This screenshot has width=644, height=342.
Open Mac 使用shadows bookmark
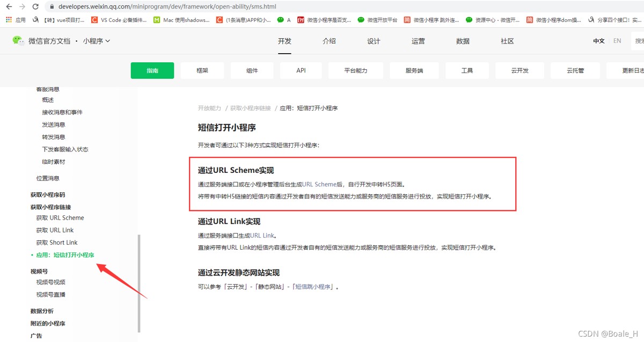coord(182,20)
